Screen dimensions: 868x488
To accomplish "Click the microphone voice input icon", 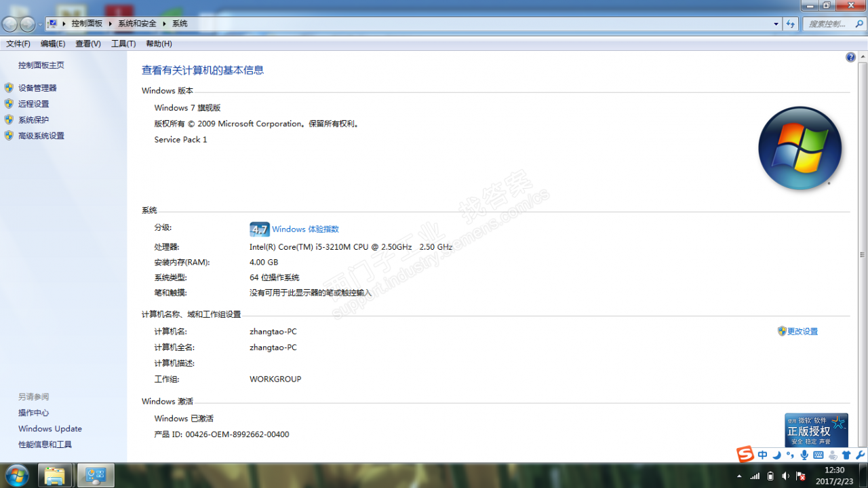I will click(x=804, y=455).
